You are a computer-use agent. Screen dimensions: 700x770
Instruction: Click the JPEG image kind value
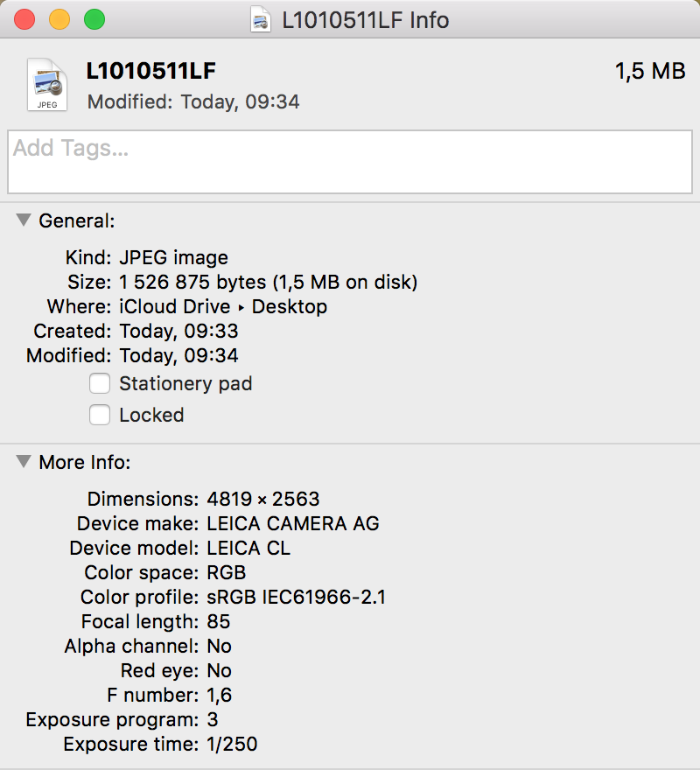[x=173, y=258]
